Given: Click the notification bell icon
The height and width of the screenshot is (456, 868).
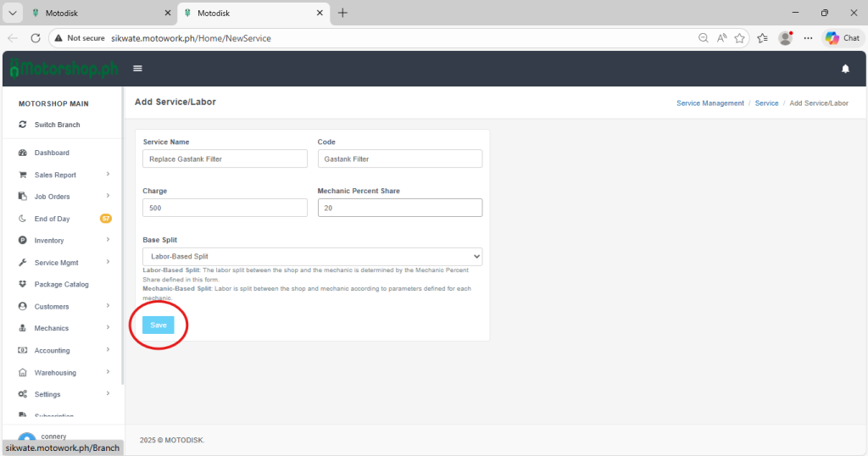Looking at the screenshot, I should point(845,69).
